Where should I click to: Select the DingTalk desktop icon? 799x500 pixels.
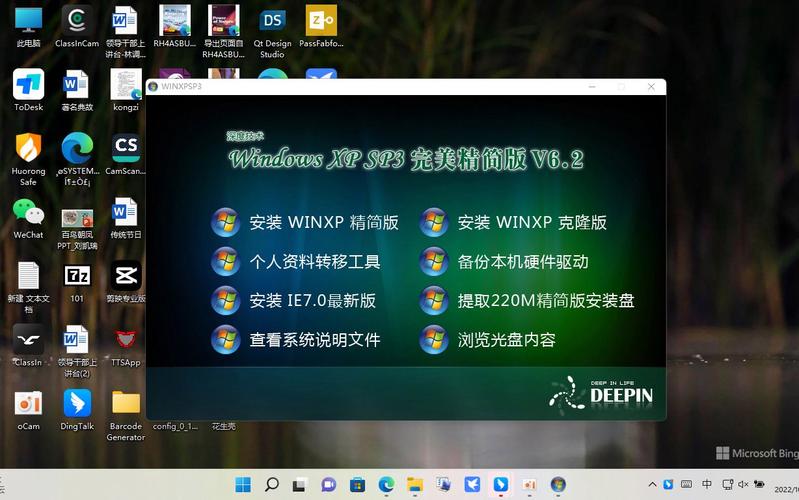point(77,409)
